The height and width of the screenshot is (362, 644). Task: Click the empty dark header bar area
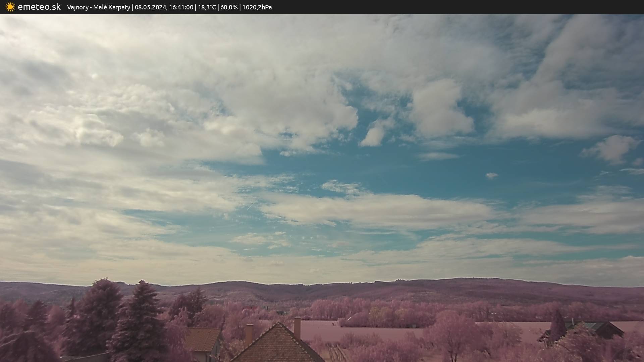click(x=470, y=7)
